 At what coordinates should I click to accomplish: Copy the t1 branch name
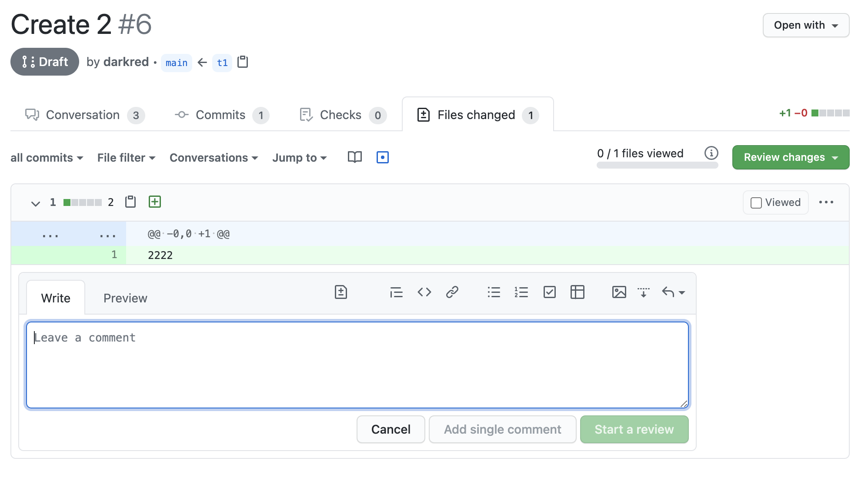[x=243, y=62]
